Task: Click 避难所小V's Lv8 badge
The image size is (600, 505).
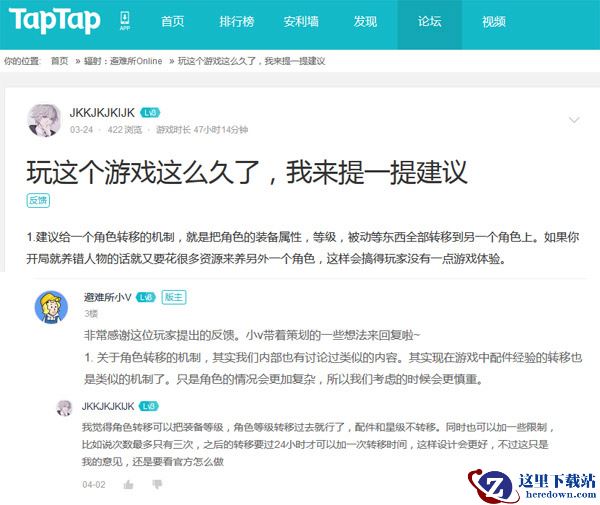Action: point(146,297)
